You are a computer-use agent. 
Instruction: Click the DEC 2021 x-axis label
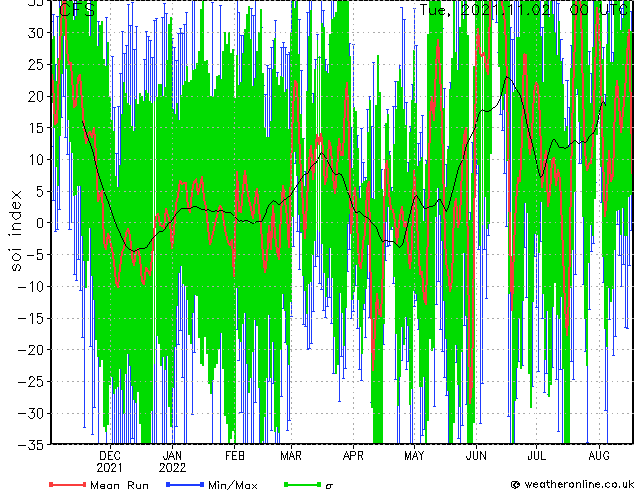coord(110,462)
